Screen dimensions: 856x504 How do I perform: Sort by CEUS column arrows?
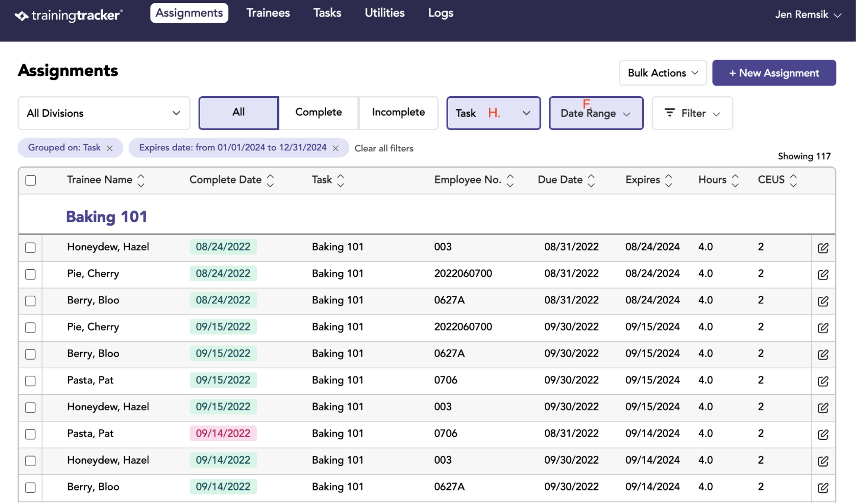[794, 180]
